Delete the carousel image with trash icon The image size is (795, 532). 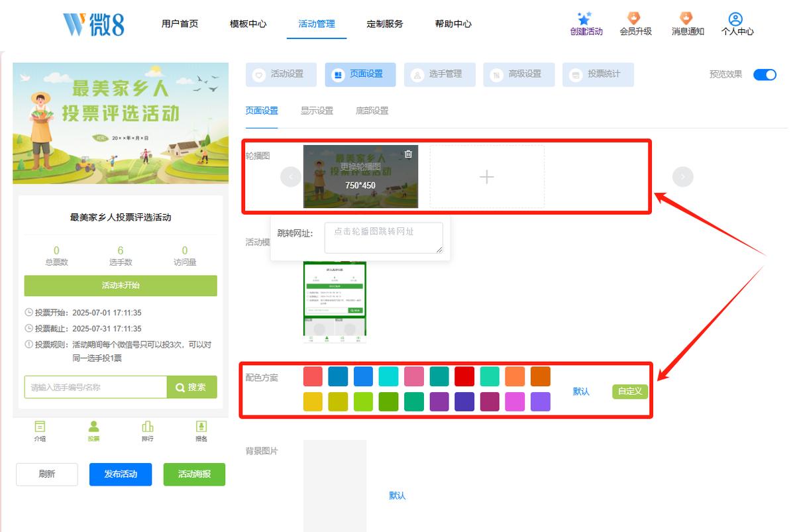coord(408,154)
